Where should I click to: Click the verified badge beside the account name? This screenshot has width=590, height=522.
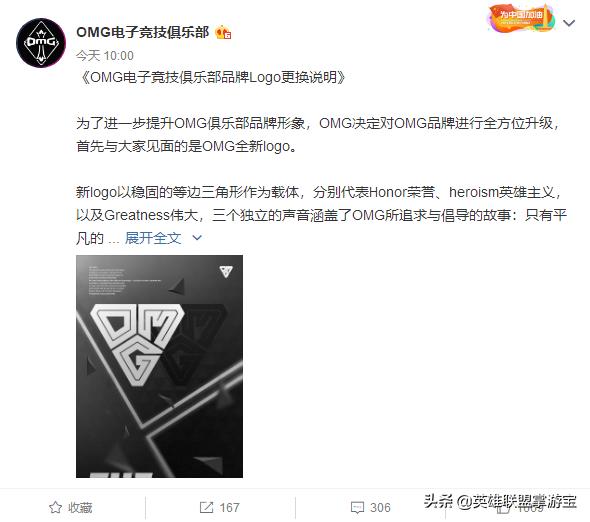(x=223, y=33)
